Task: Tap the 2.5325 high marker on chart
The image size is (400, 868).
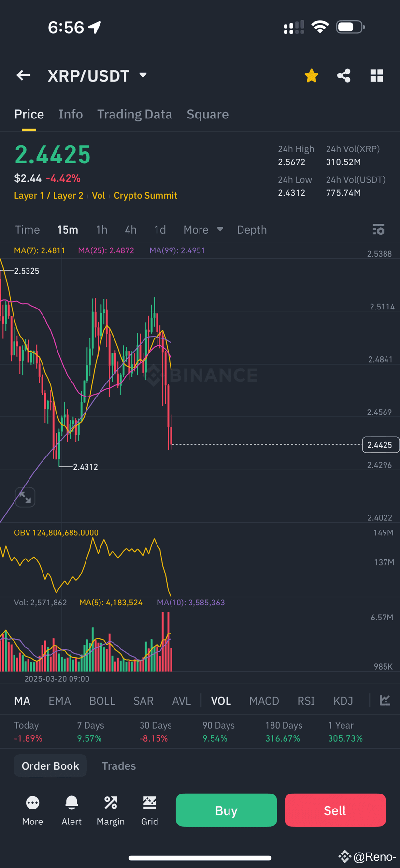Action: 27,271
